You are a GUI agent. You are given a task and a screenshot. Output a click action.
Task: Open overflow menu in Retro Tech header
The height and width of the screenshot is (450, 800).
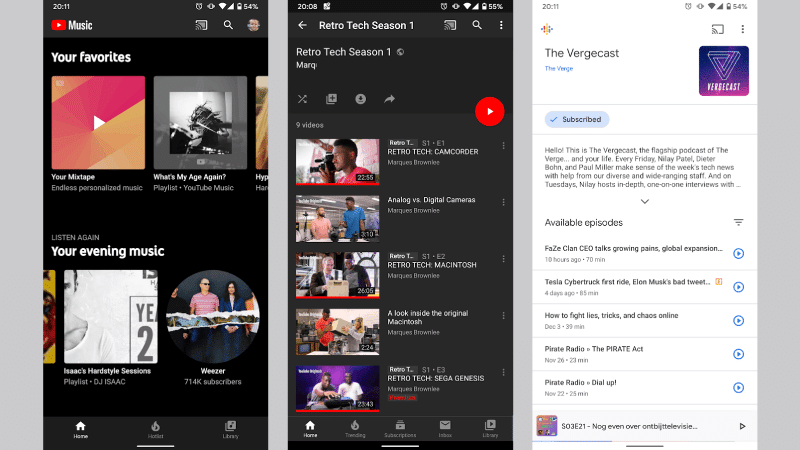click(501, 25)
